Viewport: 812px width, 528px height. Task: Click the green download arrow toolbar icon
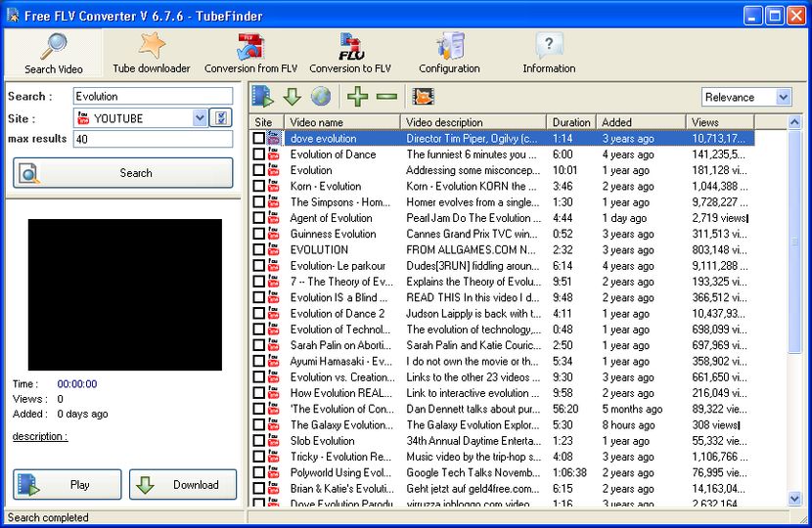click(x=293, y=97)
